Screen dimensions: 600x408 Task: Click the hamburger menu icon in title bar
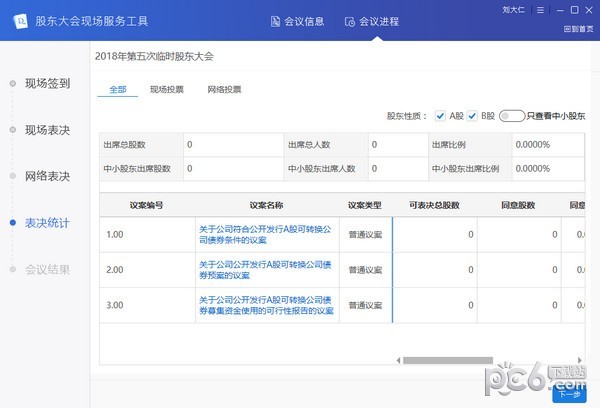pos(540,10)
